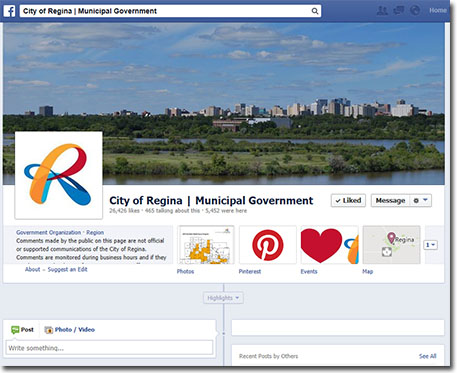
Task: Open friend requests icon in top bar
Action: click(x=382, y=11)
